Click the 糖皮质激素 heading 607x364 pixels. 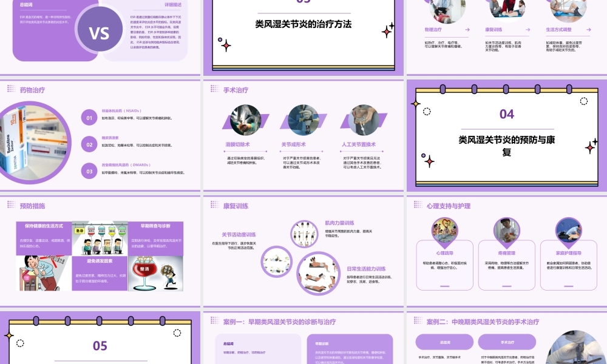tap(110, 138)
